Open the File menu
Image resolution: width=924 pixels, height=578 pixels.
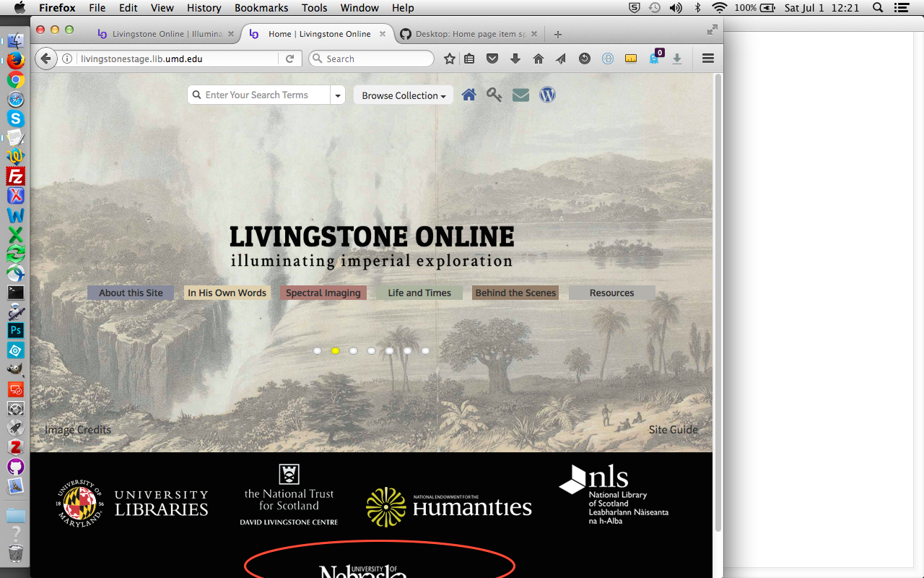point(97,8)
